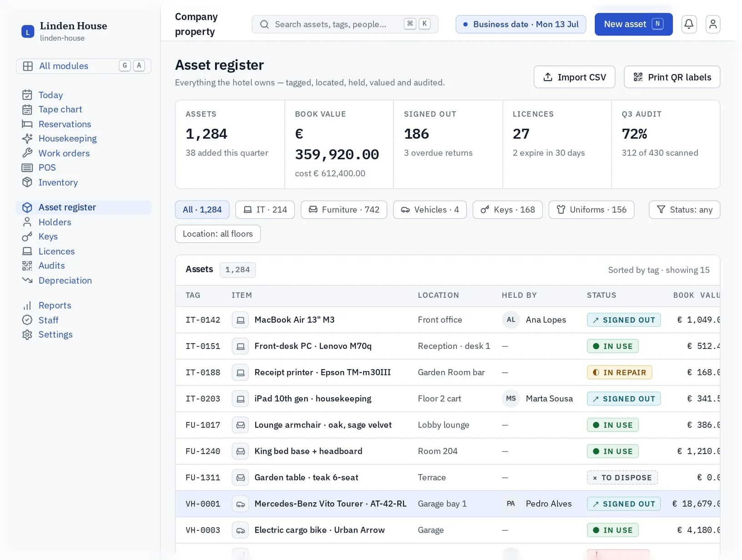Filter assets by Uniforms · 156
742x560 pixels.
591,210
